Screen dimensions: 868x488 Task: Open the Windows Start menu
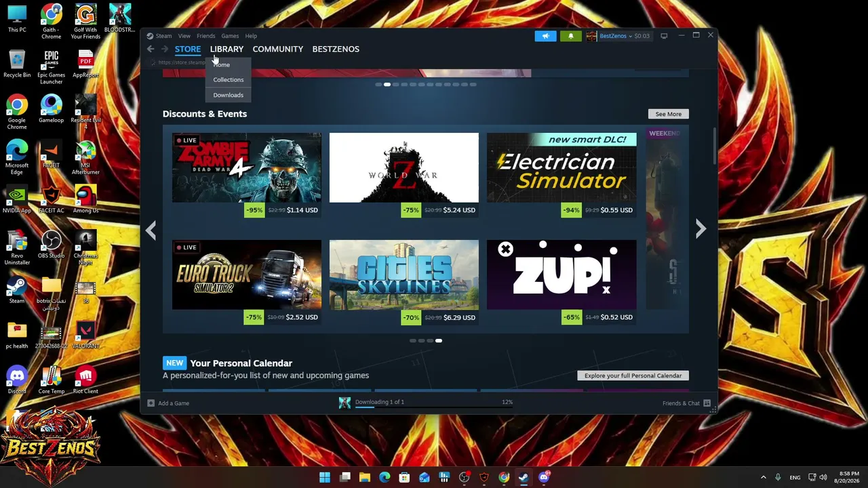(325, 477)
